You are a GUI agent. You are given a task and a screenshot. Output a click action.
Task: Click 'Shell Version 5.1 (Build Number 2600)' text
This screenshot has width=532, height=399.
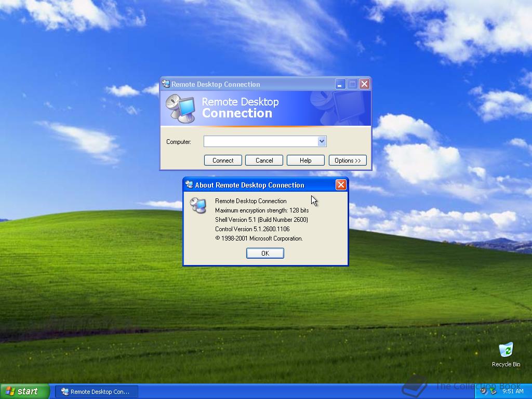[261, 220]
